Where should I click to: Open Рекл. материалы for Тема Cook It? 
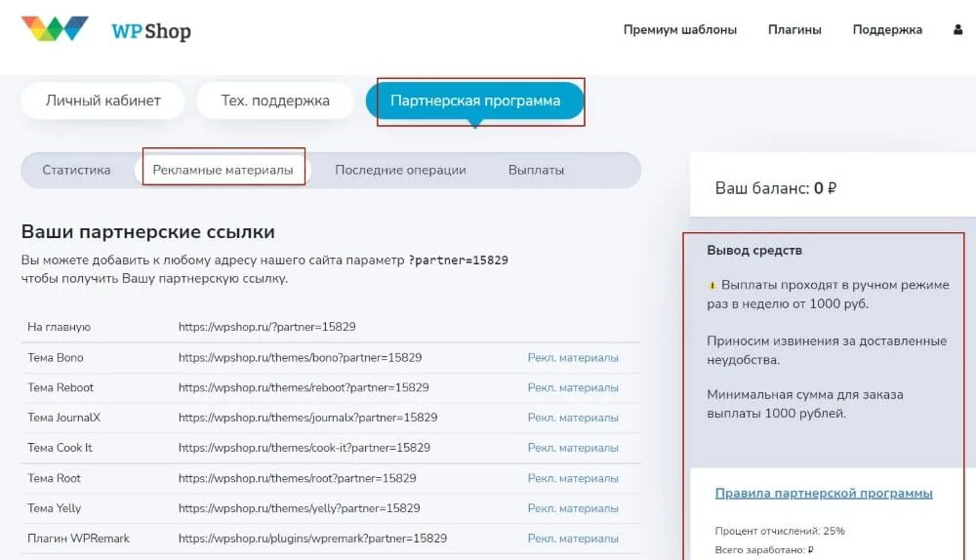573,448
